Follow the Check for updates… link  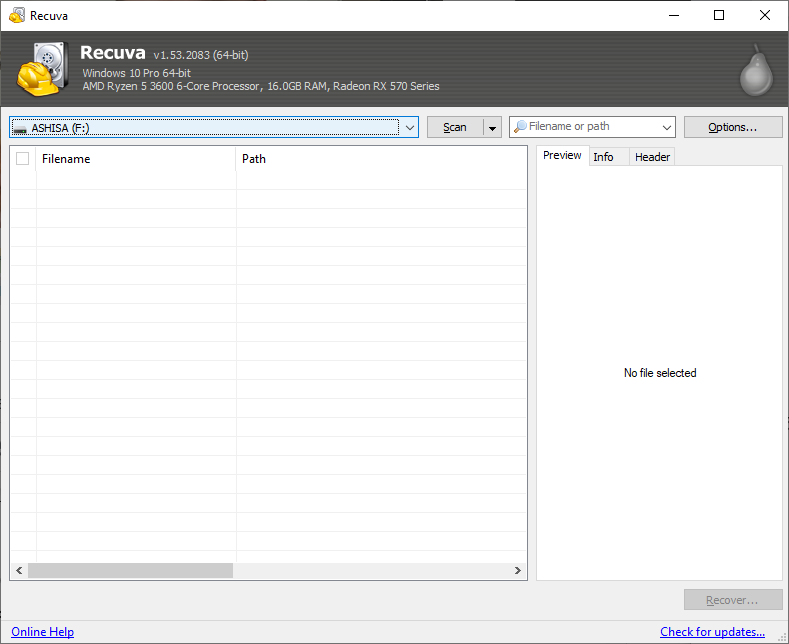pyautogui.click(x=712, y=631)
